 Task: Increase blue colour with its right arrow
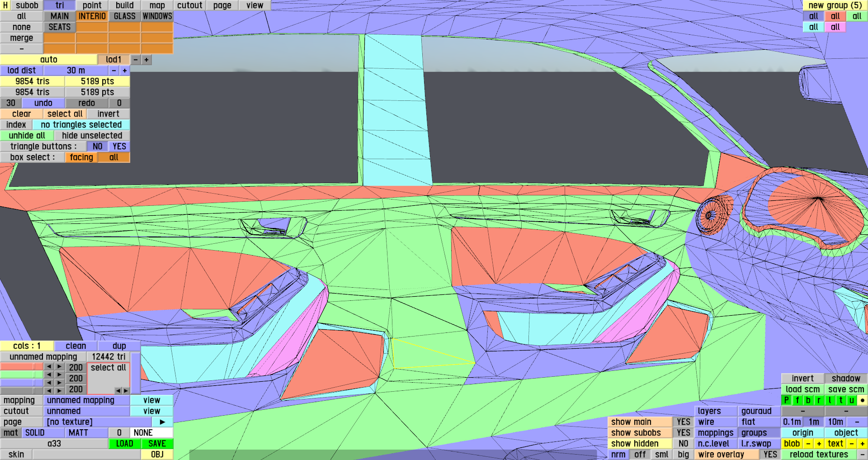60,383
